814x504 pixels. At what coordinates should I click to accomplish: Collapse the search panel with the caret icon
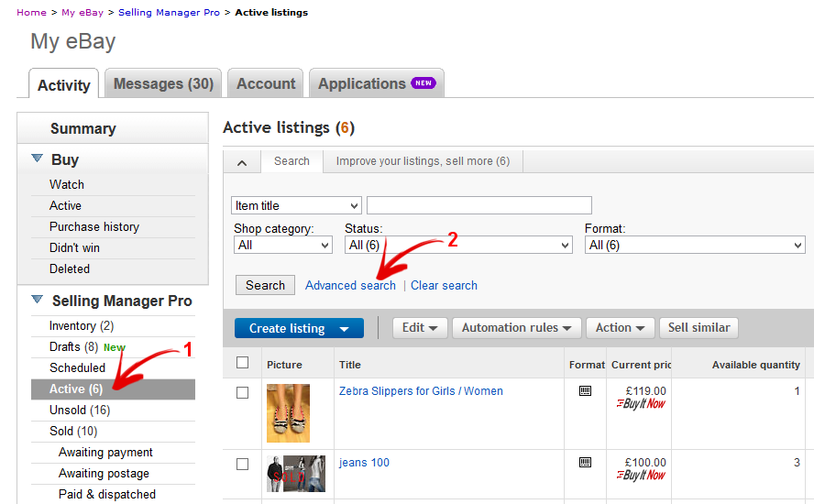coord(242,162)
